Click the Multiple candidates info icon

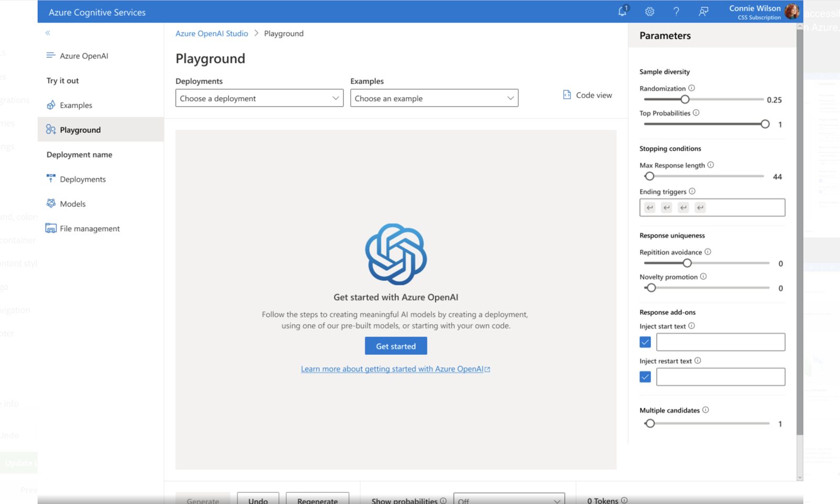pyautogui.click(x=706, y=410)
